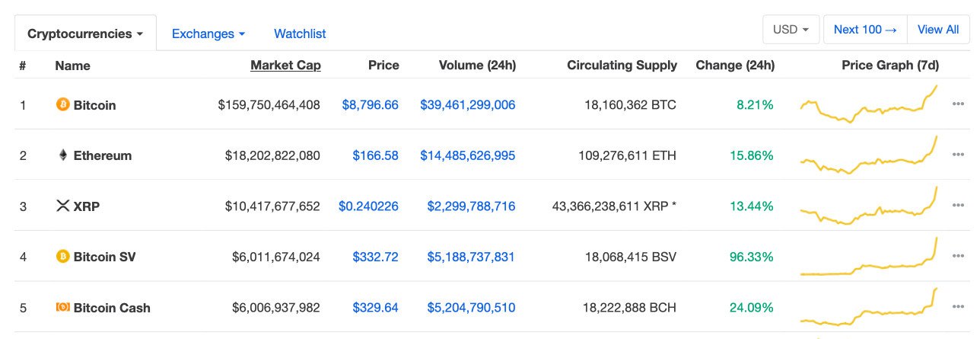Go to Next 100 results
This screenshot has width=980, height=339.
coord(865,30)
